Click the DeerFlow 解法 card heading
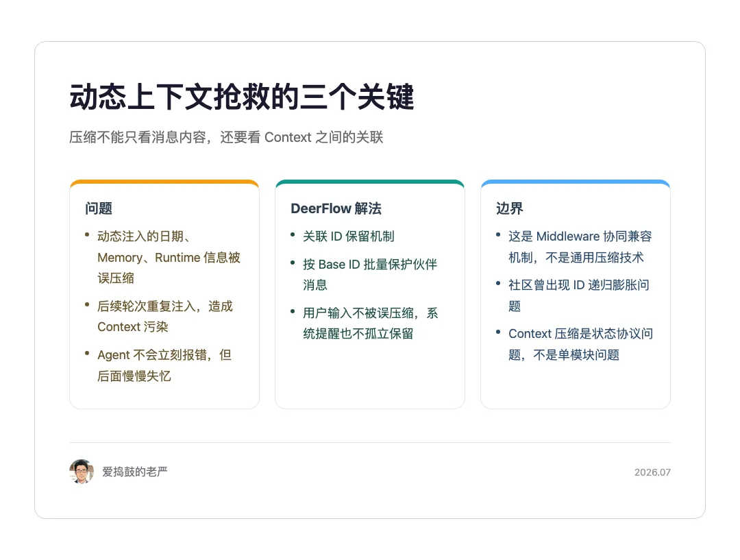This screenshot has height=560, width=740. point(336,208)
